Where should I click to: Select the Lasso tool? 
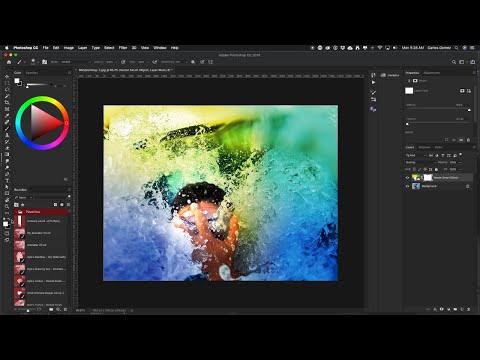[7, 90]
